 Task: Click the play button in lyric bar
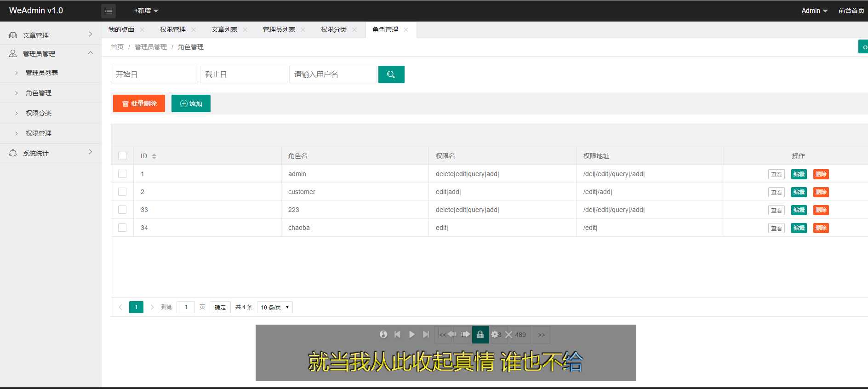[x=412, y=334]
